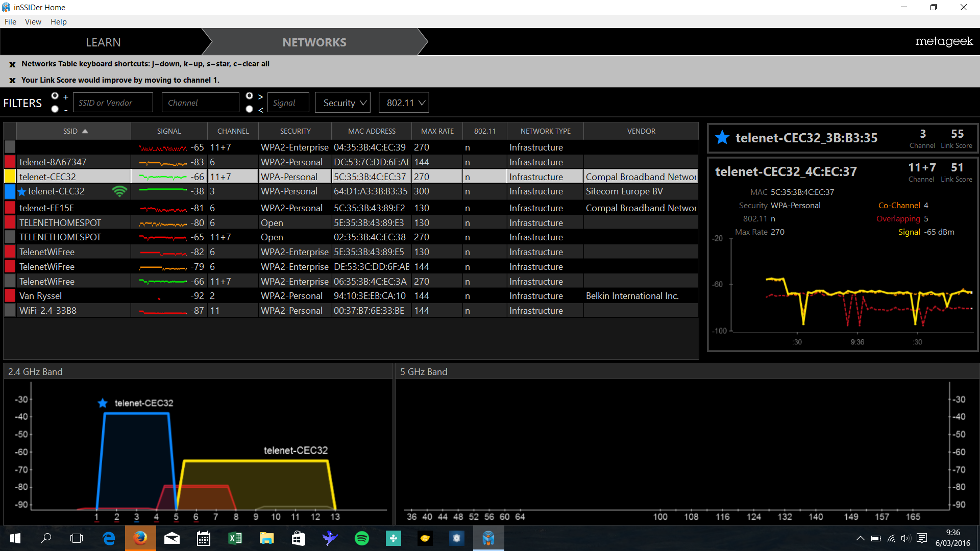Click the Signal filter field
Image resolution: width=980 pixels, height=551 pixels.
288,103
